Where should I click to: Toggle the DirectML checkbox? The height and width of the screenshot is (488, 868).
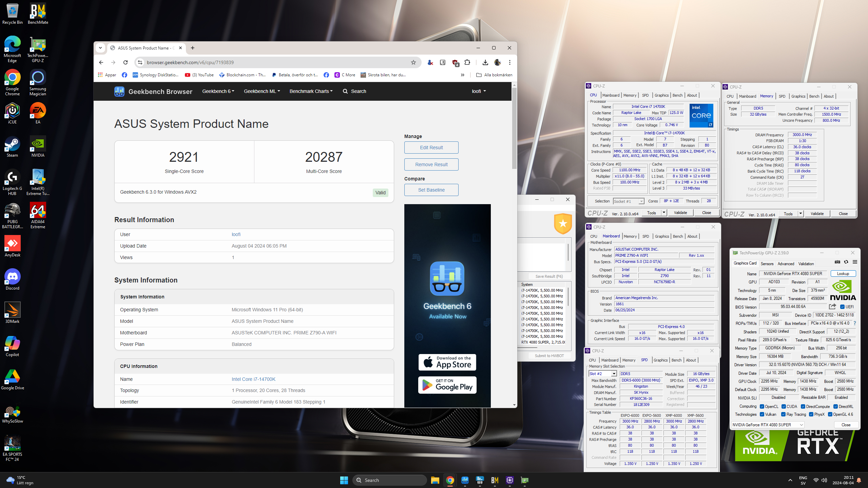click(x=835, y=406)
